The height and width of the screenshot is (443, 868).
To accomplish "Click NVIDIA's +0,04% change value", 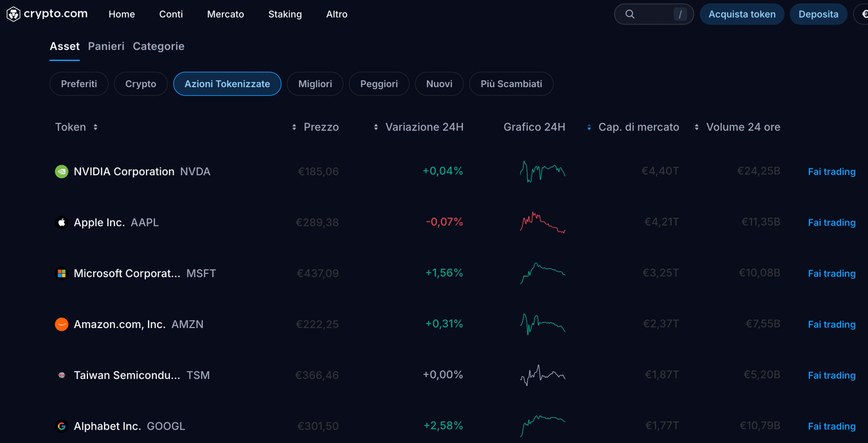I will (x=443, y=171).
